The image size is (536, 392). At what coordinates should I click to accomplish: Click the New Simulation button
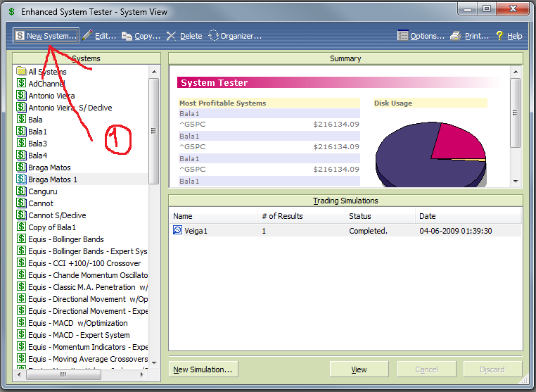pos(203,369)
